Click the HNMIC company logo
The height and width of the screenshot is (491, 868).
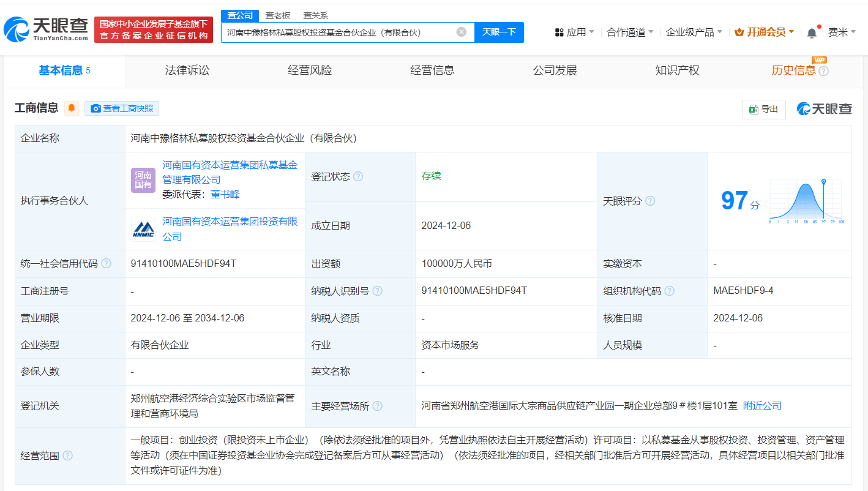tap(143, 229)
